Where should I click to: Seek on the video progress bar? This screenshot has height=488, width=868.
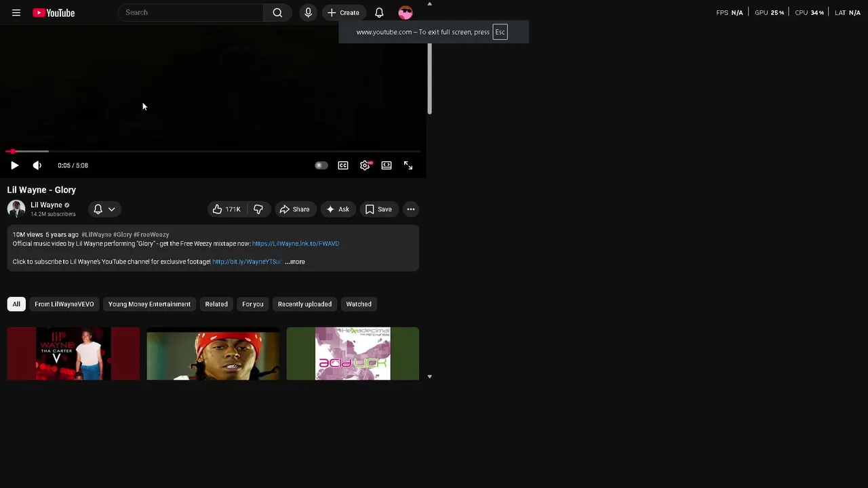click(x=213, y=151)
